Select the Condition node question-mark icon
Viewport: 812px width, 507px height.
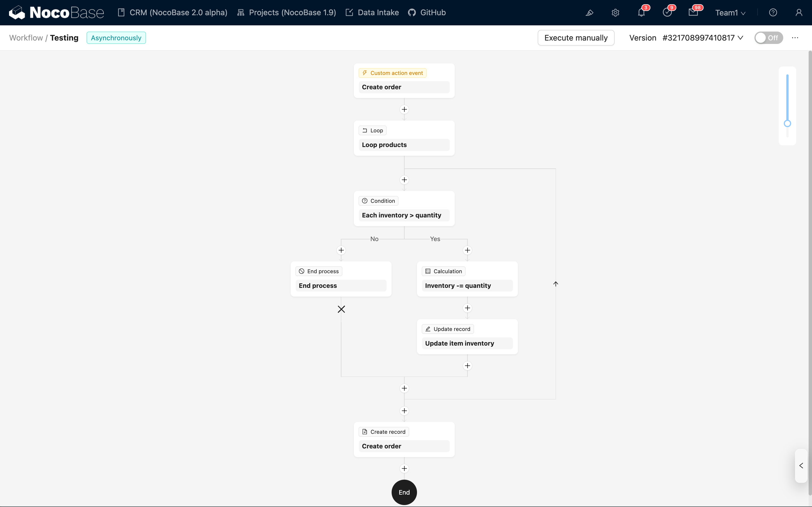(365, 201)
